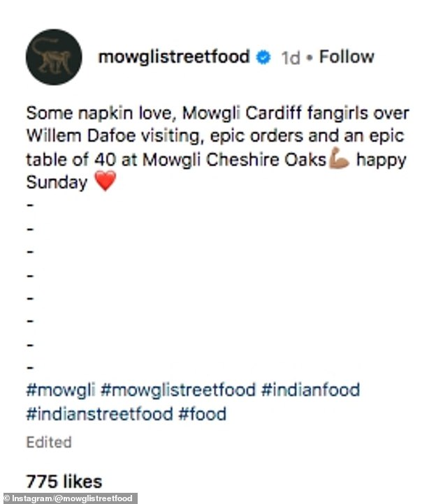Open the #indianfood hashtag
Image resolution: width=443 pixels, height=504 pixels.
tap(310, 390)
